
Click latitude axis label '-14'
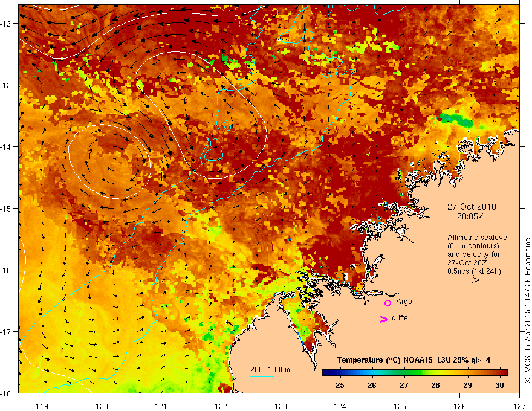(x=6, y=147)
